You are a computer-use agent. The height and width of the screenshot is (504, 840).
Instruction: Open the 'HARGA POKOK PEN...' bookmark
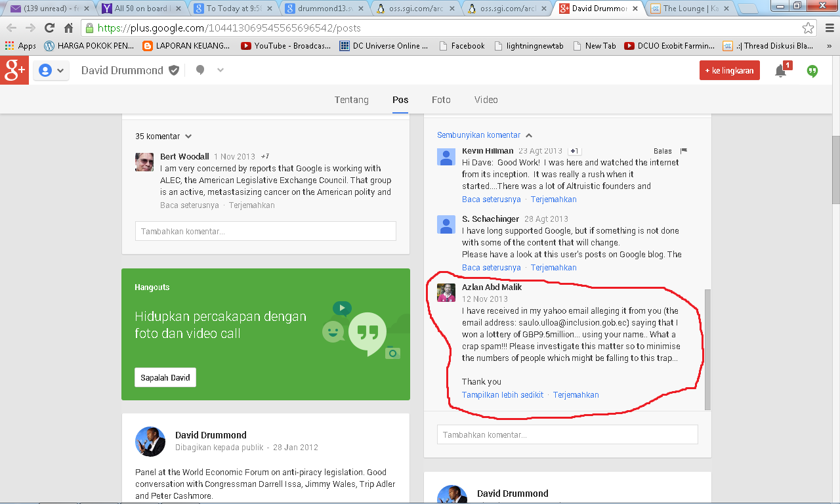[89, 46]
